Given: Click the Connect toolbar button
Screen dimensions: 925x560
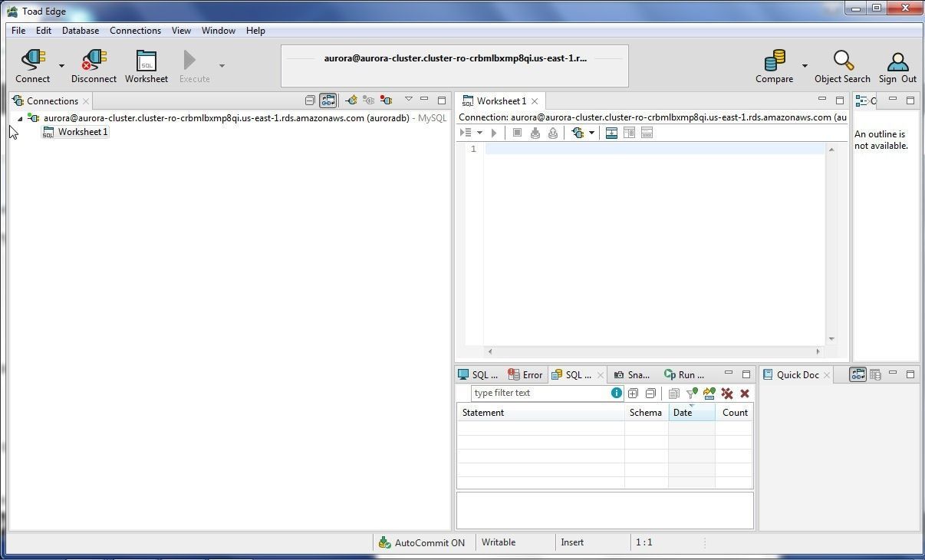Looking at the screenshot, I should tap(33, 66).
